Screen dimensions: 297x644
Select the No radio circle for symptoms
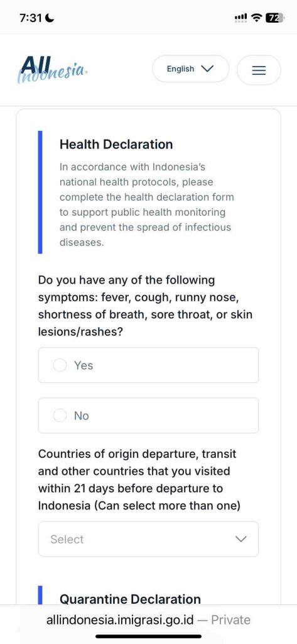pyautogui.click(x=60, y=416)
